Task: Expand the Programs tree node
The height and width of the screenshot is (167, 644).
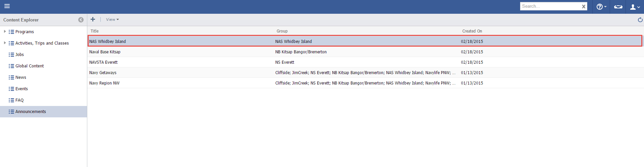Action: [5, 32]
